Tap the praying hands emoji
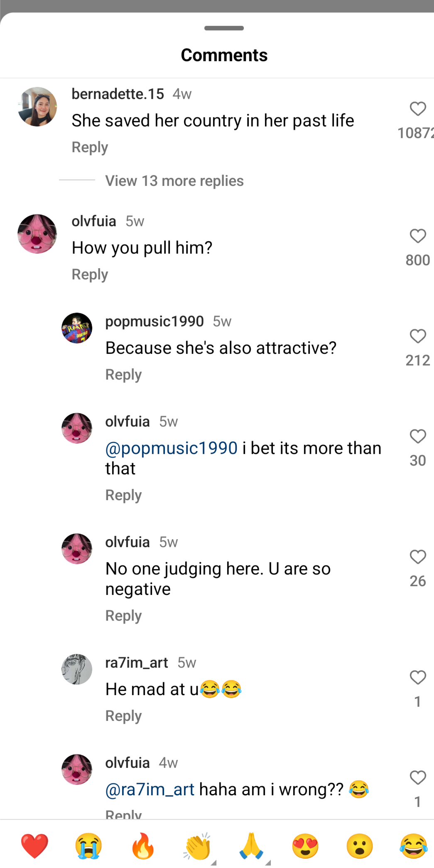 click(251, 846)
